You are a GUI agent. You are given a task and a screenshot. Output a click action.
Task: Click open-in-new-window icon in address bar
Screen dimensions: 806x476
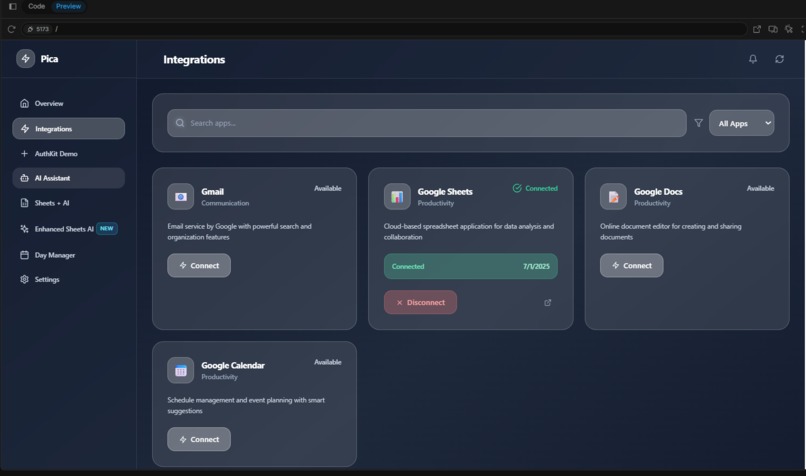tap(757, 29)
